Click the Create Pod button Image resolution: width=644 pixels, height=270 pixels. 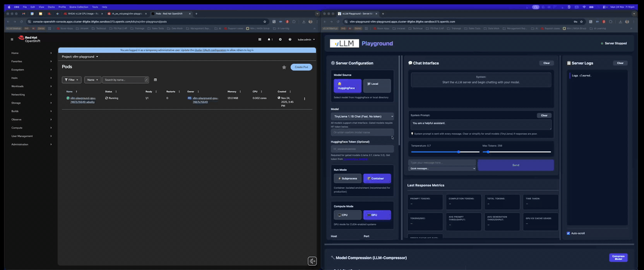[301, 67]
